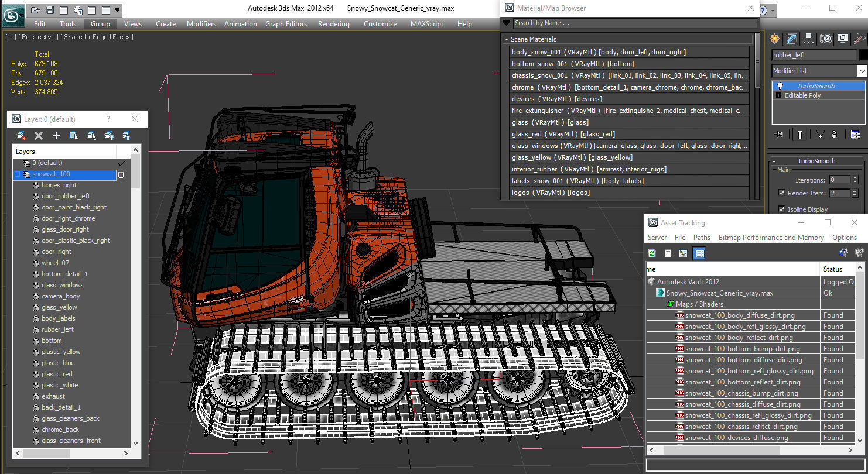Click the Save File floppy icon

pos(50,10)
